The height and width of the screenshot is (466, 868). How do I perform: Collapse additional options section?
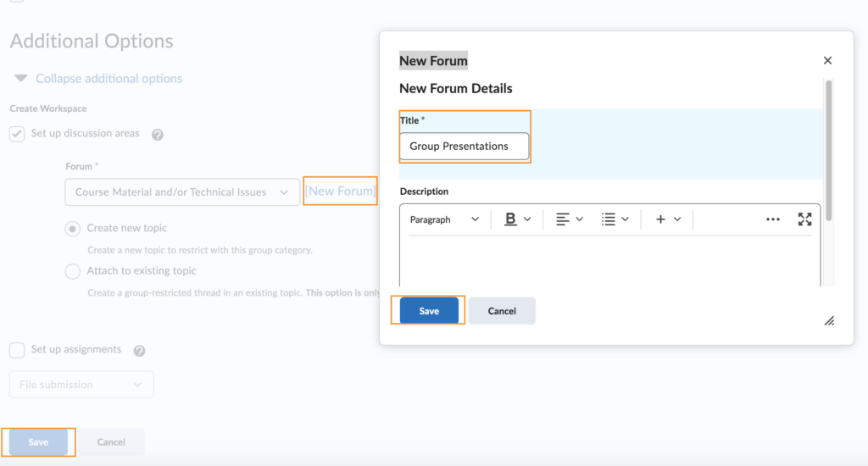click(x=108, y=79)
